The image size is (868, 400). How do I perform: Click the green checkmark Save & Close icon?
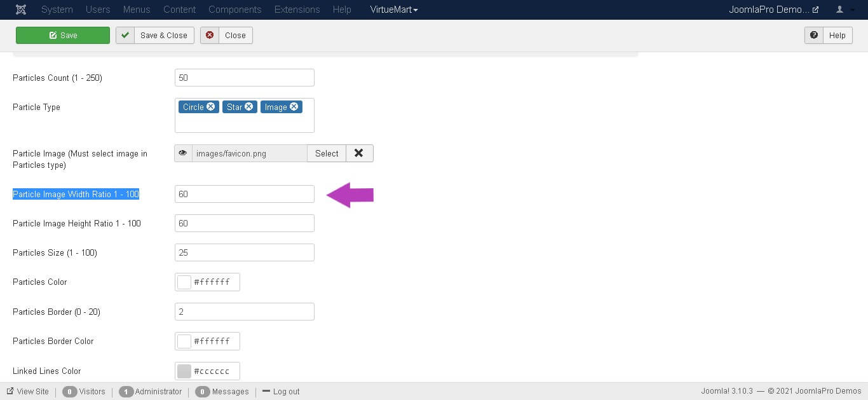click(x=125, y=36)
